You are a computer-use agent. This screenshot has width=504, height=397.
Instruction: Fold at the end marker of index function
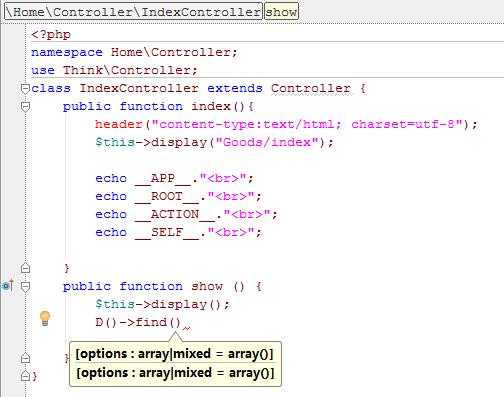click(x=25, y=268)
